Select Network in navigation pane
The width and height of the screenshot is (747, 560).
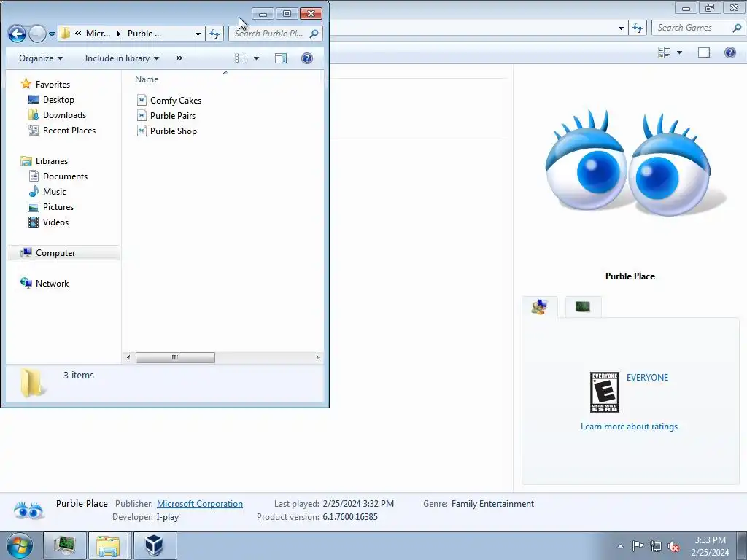click(52, 284)
